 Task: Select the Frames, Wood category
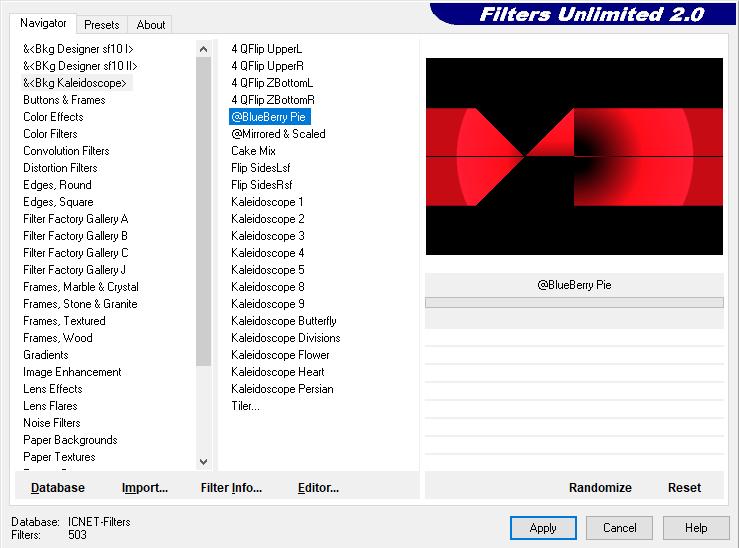[x=58, y=338]
